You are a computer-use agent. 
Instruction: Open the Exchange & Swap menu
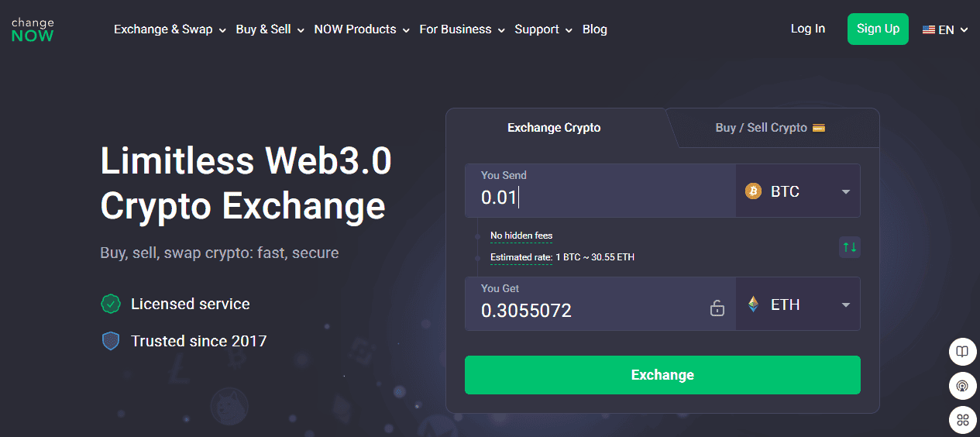click(x=170, y=29)
